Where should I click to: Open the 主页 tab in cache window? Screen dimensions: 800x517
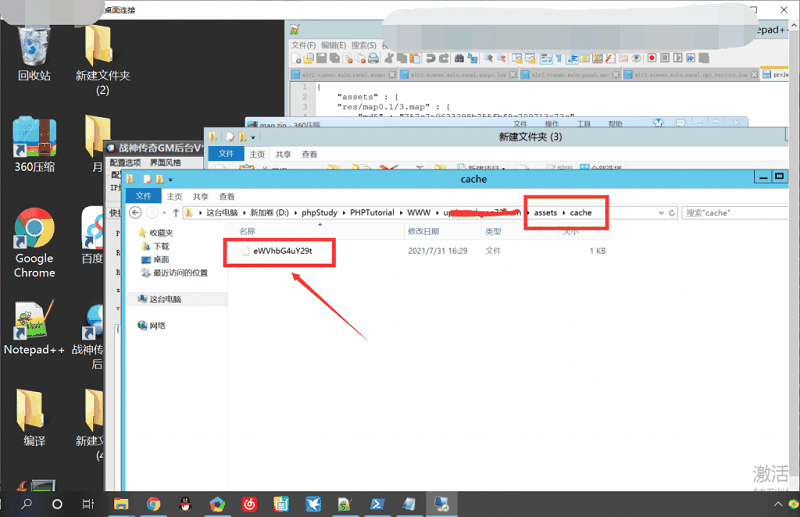click(x=174, y=196)
